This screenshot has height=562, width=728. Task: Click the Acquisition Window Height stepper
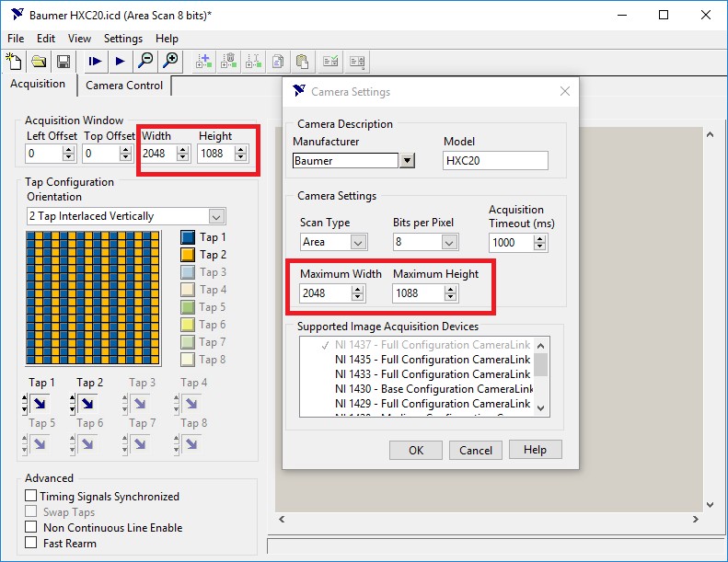(240, 154)
